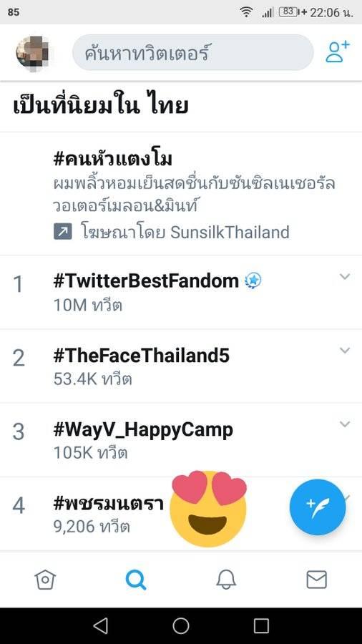Screen dimensions: 362x644
Task: Open the Search magnifier tab
Action: pos(135,580)
